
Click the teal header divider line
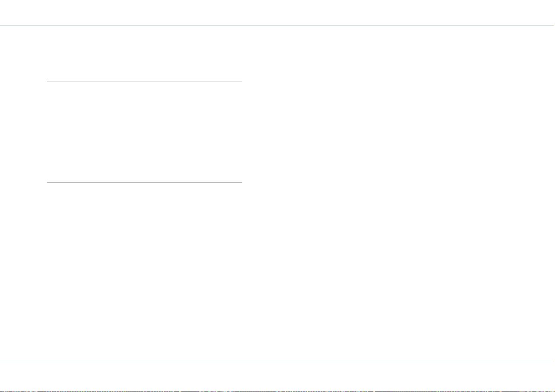click(278, 26)
